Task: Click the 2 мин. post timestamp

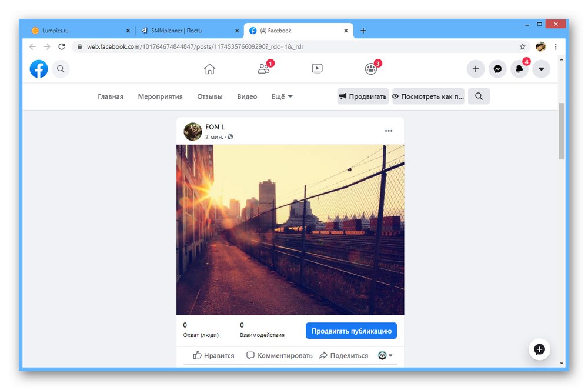Action: (214, 137)
